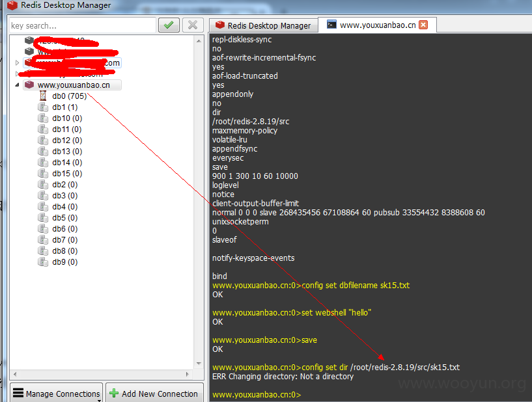Viewport: 532px width, 402px height.
Task: Select db3 (0) in the tree
Action: click(65, 196)
